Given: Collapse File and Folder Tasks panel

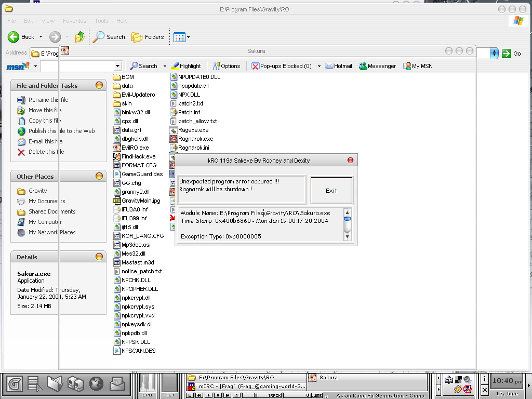Looking at the screenshot, I should pos(99,86).
